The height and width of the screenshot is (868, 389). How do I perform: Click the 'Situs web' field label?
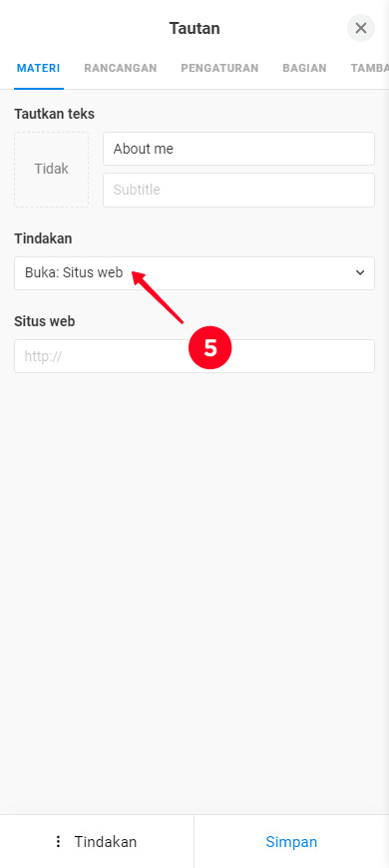coord(44,321)
